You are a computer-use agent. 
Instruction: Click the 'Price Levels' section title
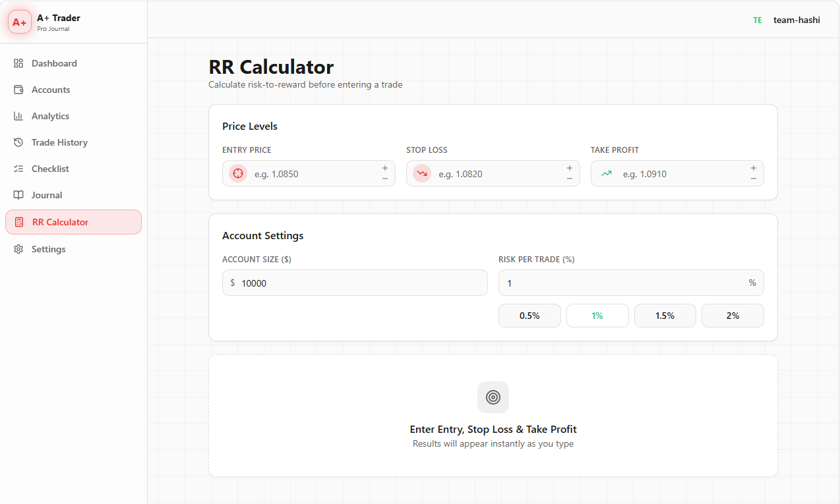pos(250,126)
